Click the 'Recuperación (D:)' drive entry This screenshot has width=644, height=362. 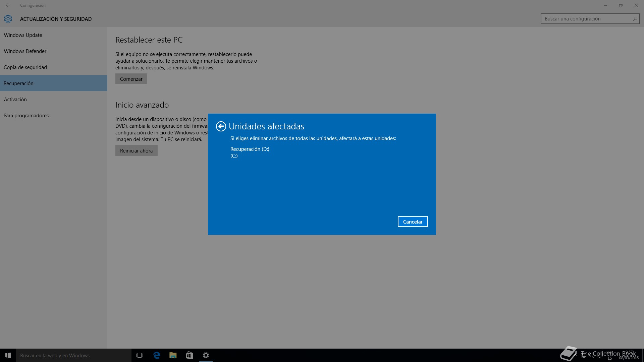(250, 149)
